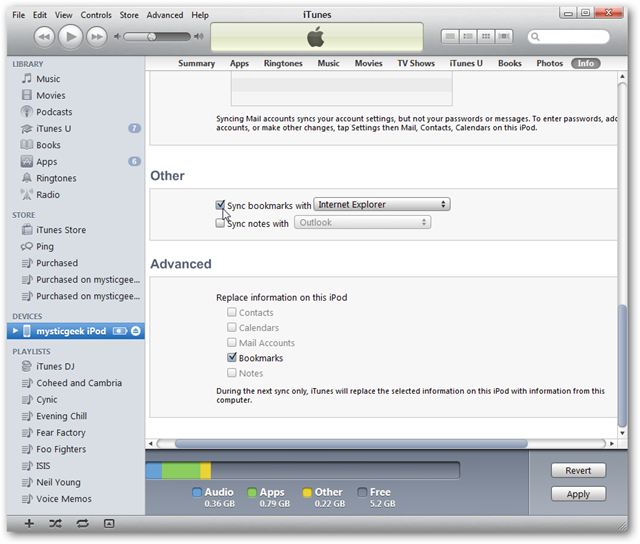Switch to the Photos tab
The image size is (640, 544).
tap(549, 63)
